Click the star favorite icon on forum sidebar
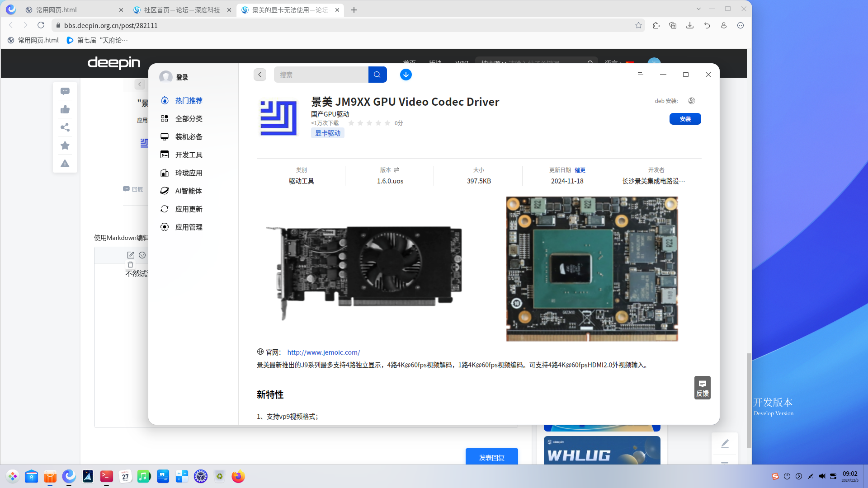 coord(65,145)
